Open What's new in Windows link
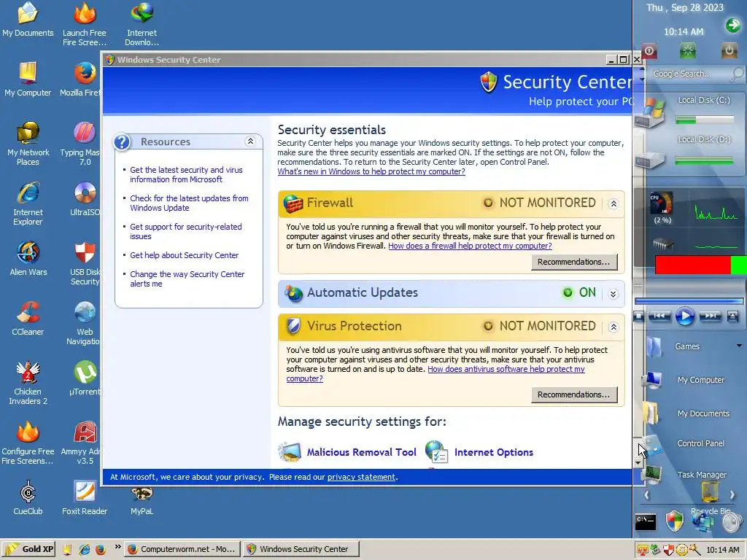This screenshot has width=747, height=560. click(371, 171)
